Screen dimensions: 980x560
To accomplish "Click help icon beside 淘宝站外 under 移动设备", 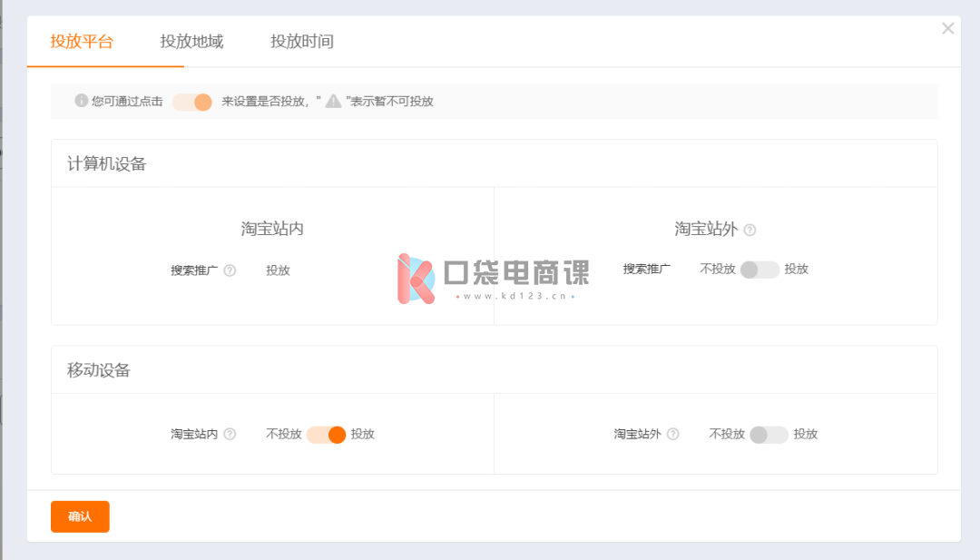I will click(x=672, y=435).
